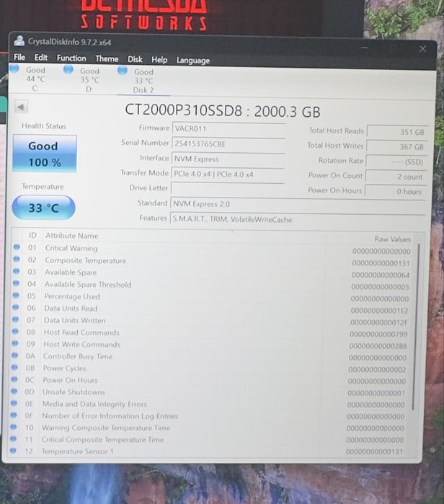
Task: Select the Unsafe Shutdowns attribute name
Action: pos(74,392)
